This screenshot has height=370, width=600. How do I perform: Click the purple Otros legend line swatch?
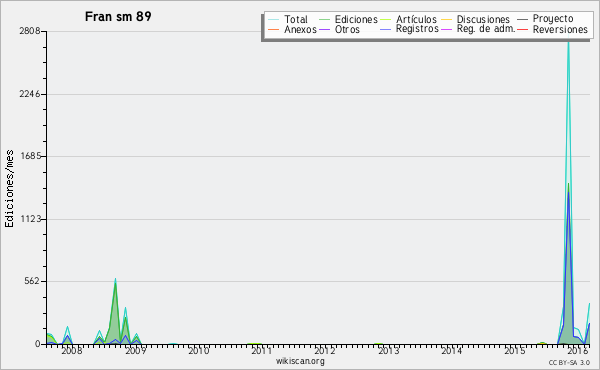[x=324, y=29]
